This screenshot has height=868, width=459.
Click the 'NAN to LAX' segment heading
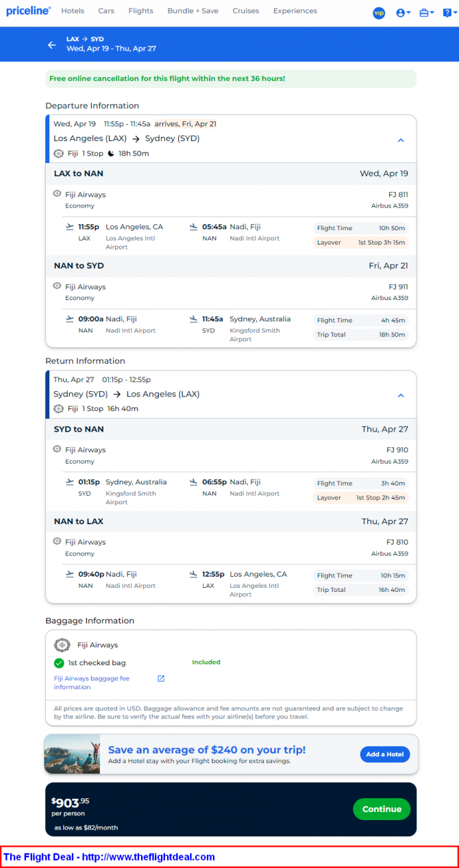(79, 521)
